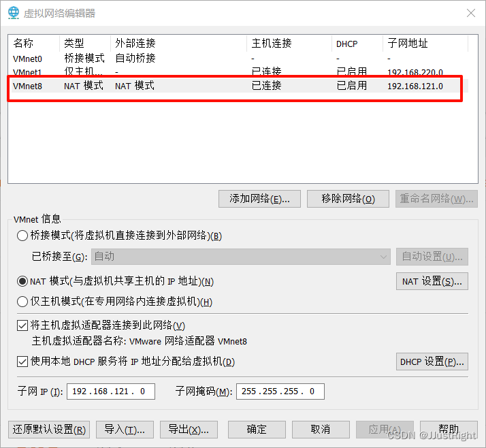
Task: Click 取消 button
Action: [321, 430]
